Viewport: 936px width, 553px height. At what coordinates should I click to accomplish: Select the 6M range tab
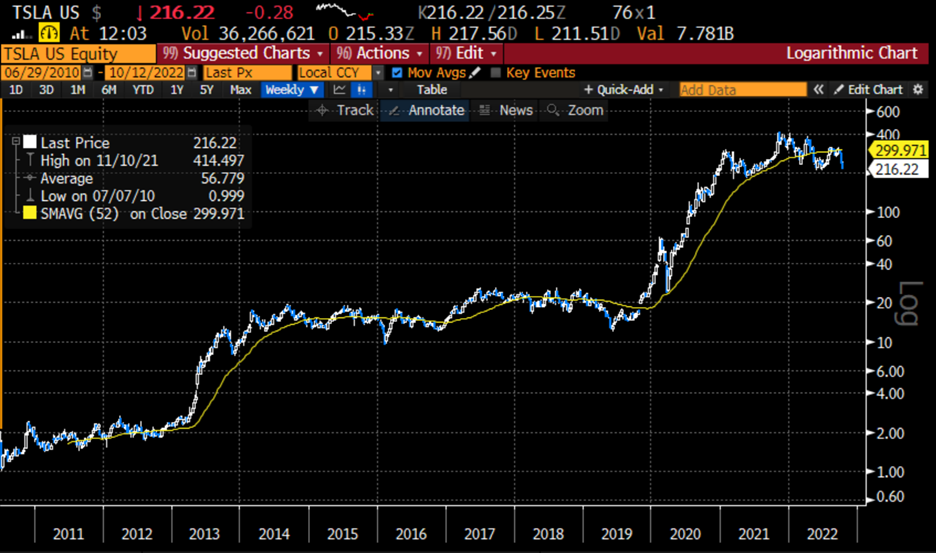109,90
